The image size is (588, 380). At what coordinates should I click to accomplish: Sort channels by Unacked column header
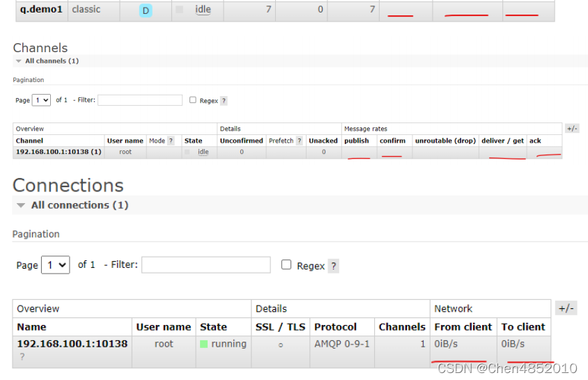tap(323, 141)
